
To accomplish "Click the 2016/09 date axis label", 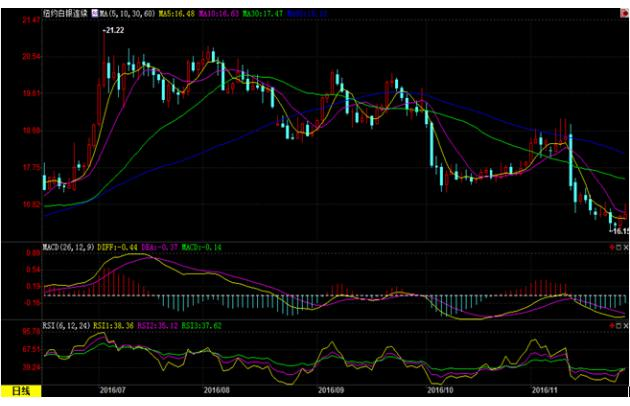I will tap(331, 390).
